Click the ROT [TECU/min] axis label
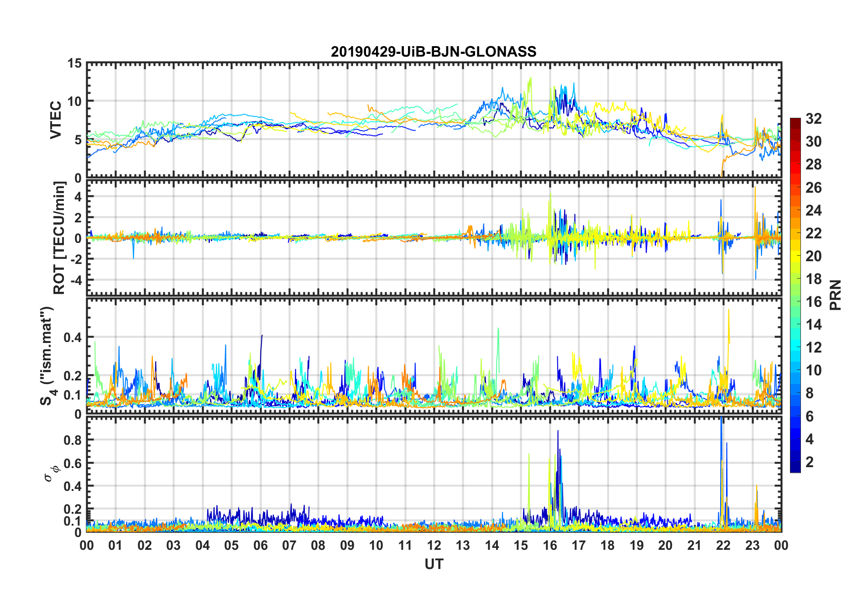Viewport: 868px width, 590px height. (59, 238)
